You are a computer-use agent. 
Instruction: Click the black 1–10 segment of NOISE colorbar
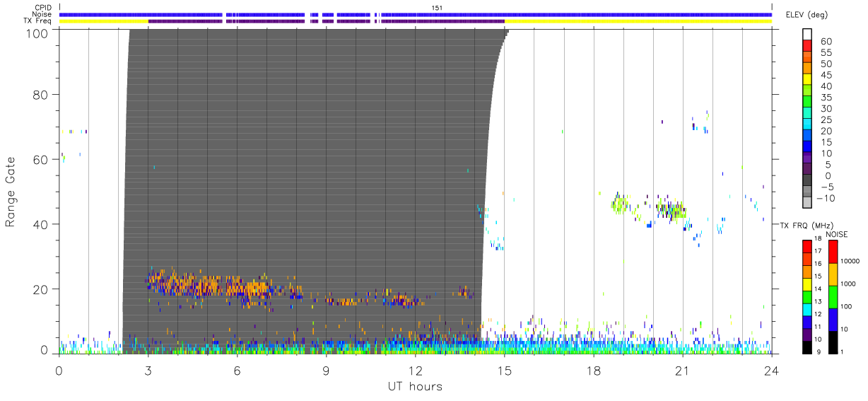coord(833,341)
